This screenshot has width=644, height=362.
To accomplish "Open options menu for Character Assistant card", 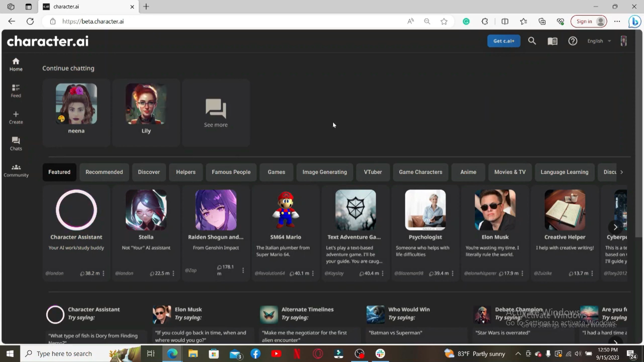I will point(103,273).
